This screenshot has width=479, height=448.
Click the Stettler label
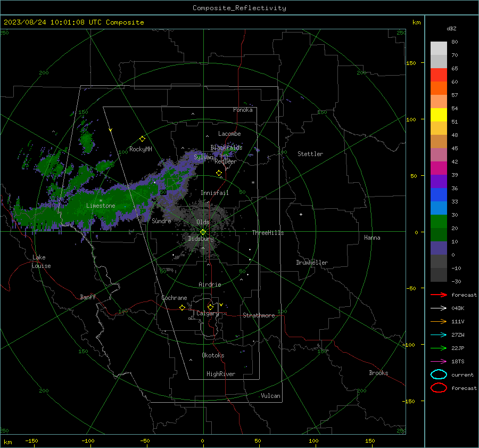(x=310, y=154)
